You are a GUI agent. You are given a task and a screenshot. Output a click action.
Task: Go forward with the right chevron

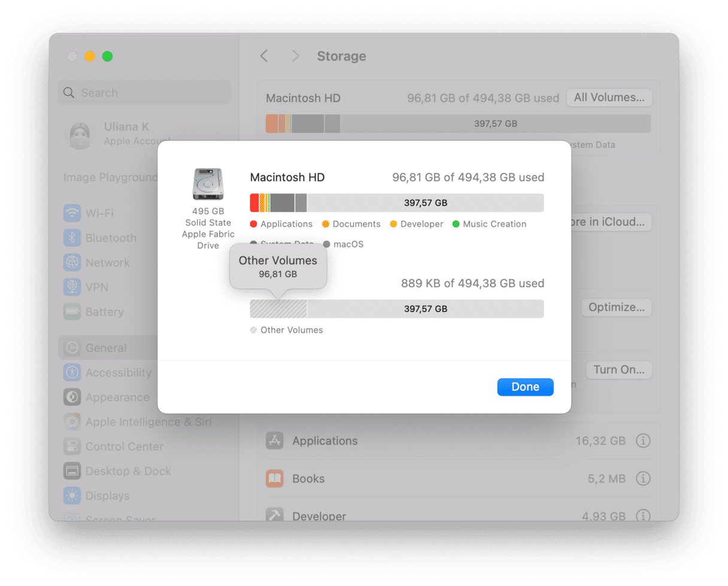tap(295, 56)
